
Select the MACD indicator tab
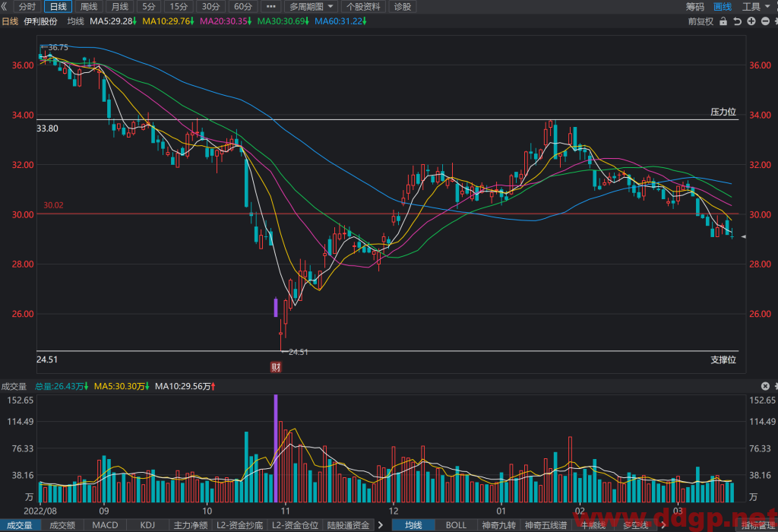105,525
